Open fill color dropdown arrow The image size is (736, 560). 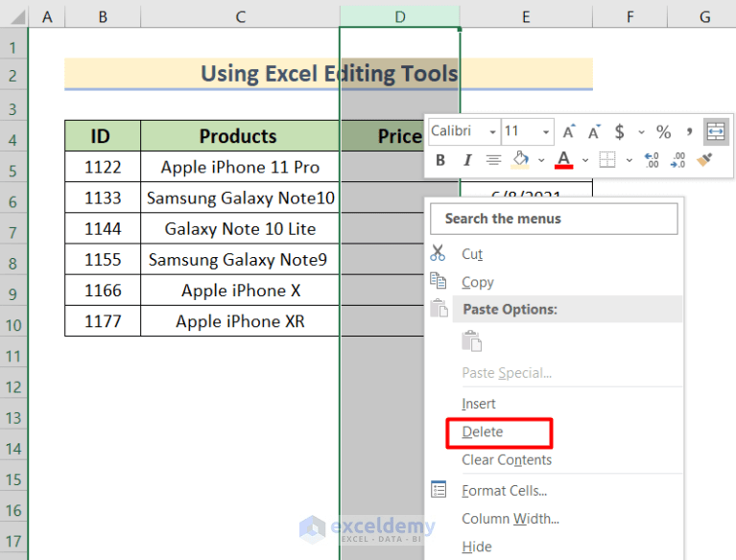coord(541,160)
